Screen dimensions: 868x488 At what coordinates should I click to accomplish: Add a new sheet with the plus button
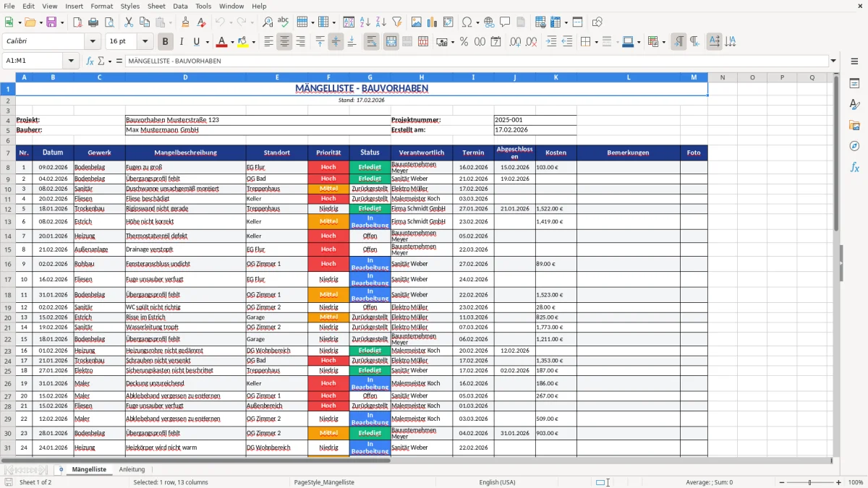[x=61, y=469]
